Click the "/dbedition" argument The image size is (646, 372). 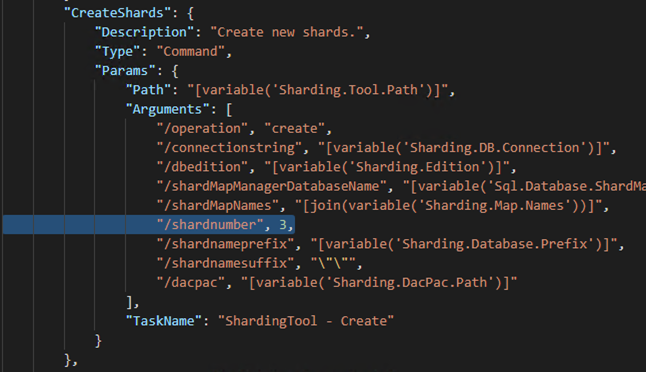202,167
